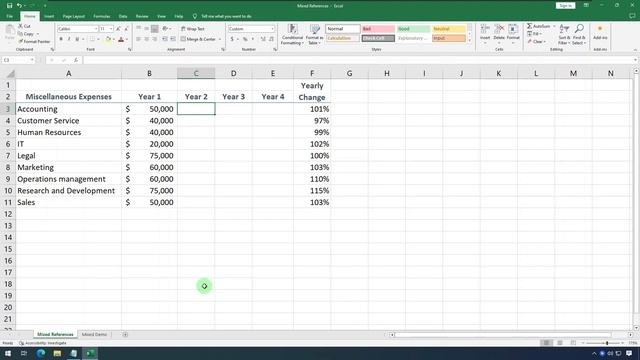
Task: Click the Insert Function fx button
Action: (76, 60)
